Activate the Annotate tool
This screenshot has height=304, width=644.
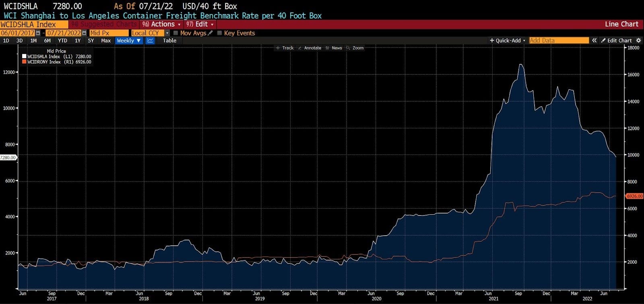point(310,48)
